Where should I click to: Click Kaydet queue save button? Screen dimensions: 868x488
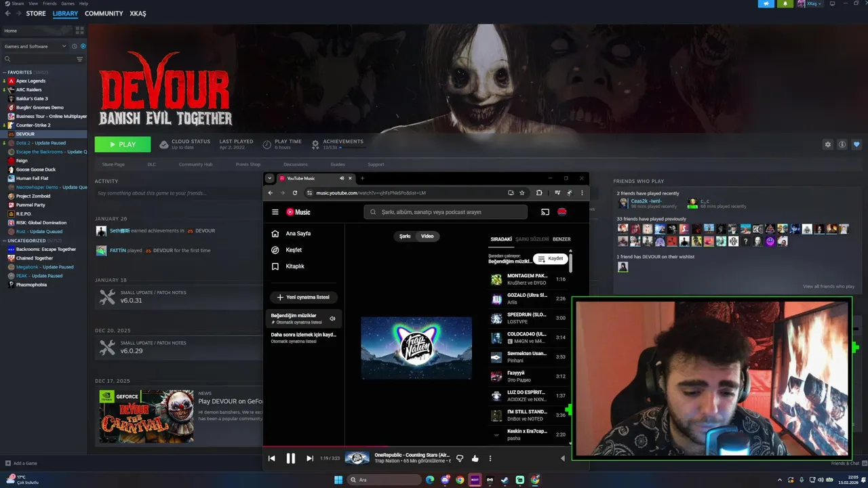click(551, 259)
